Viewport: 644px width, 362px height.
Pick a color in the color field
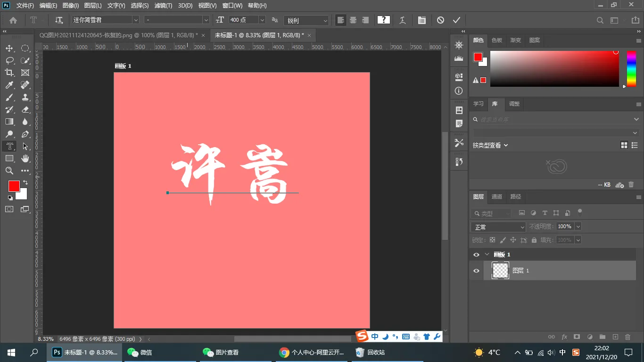tap(554, 69)
